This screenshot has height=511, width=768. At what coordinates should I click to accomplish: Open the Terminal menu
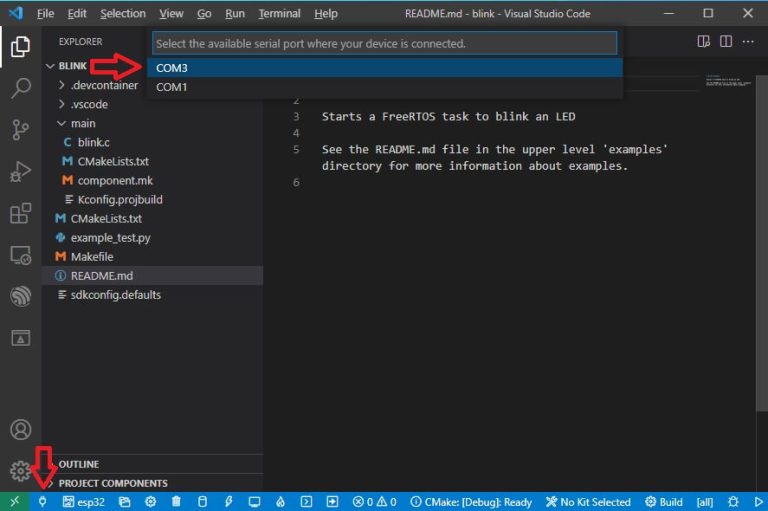[279, 14]
